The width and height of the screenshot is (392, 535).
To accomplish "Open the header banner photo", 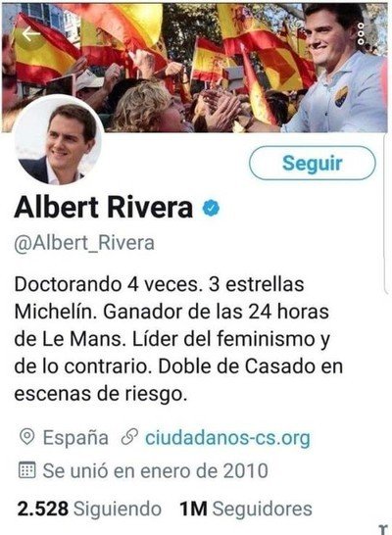I will (x=196, y=68).
